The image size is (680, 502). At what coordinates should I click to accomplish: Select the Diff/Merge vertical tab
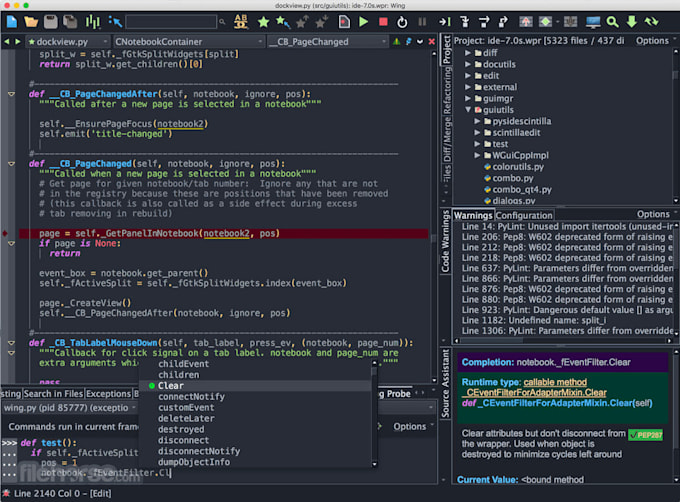pyautogui.click(x=446, y=139)
